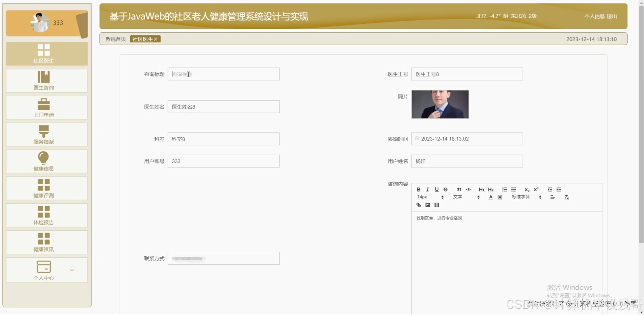This screenshot has height=315, width=644.
Task: Switch to the 系统首页 tab
Action: coord(115,39)
